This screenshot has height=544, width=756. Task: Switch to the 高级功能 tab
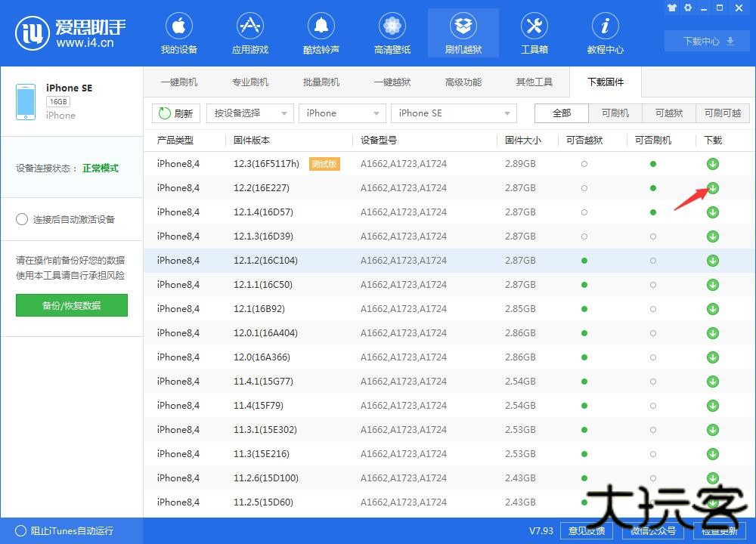coord(463,82)
